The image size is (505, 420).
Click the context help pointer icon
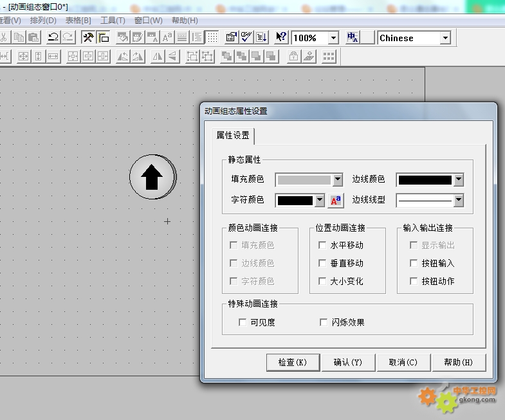click(x=281, y=37)
